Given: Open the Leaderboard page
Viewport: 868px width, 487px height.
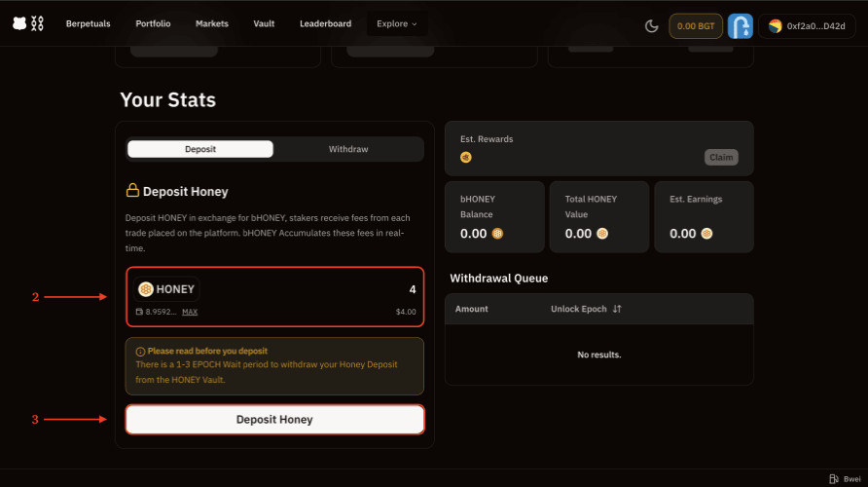Looking at the screenshot, I should [325, 23].
